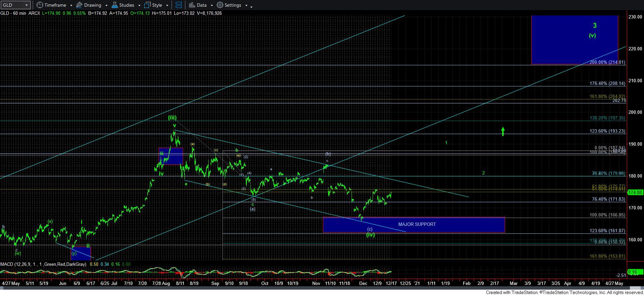Click the 12/17 date axis label
Image resolution: width=644 pixels, height=295 pixels.
pos(391,283)
